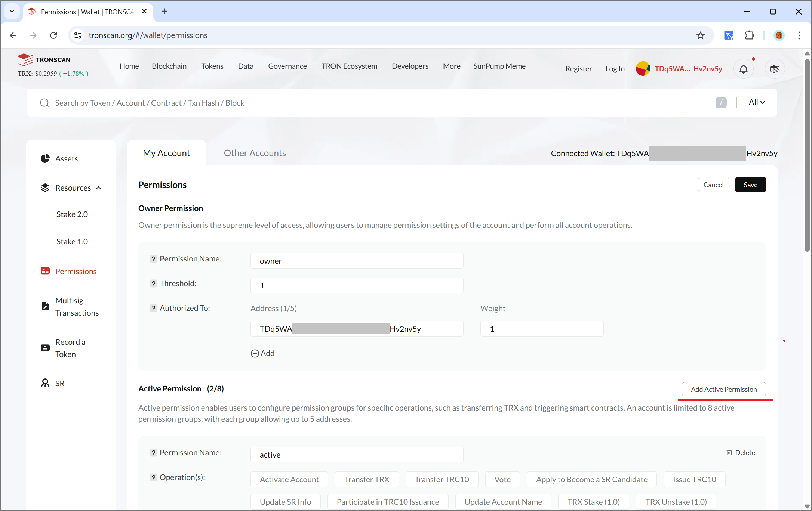The width and height of the screenshot is (812, 511).
Task: Open the TRON Ecosystem menu
Action: [x=349, y=66]
